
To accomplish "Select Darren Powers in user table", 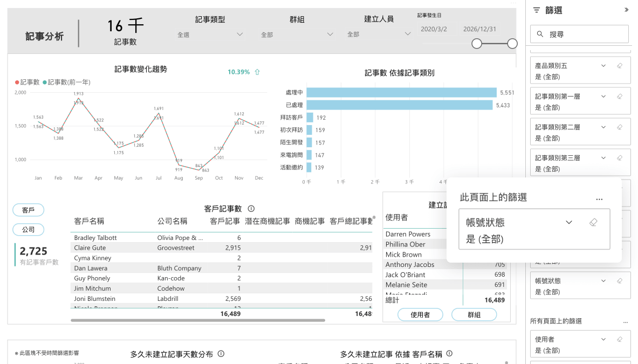I will [x=408, y=234].
